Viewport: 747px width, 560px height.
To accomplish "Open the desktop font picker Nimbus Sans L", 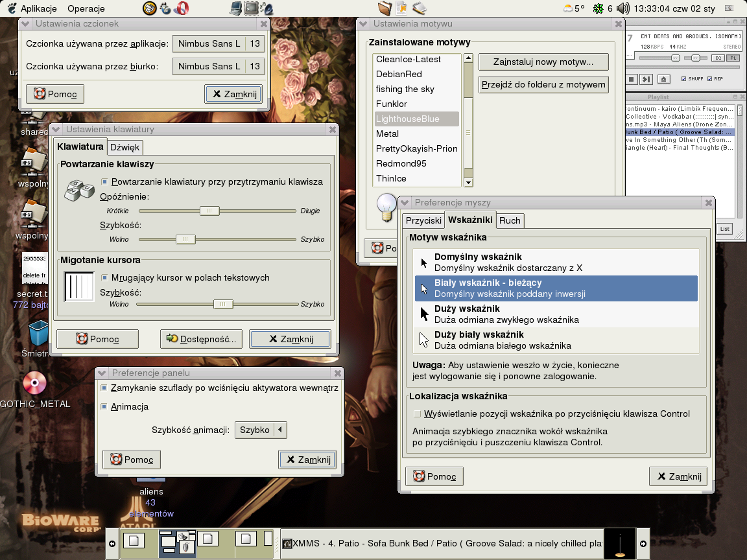I will point(218,66).
